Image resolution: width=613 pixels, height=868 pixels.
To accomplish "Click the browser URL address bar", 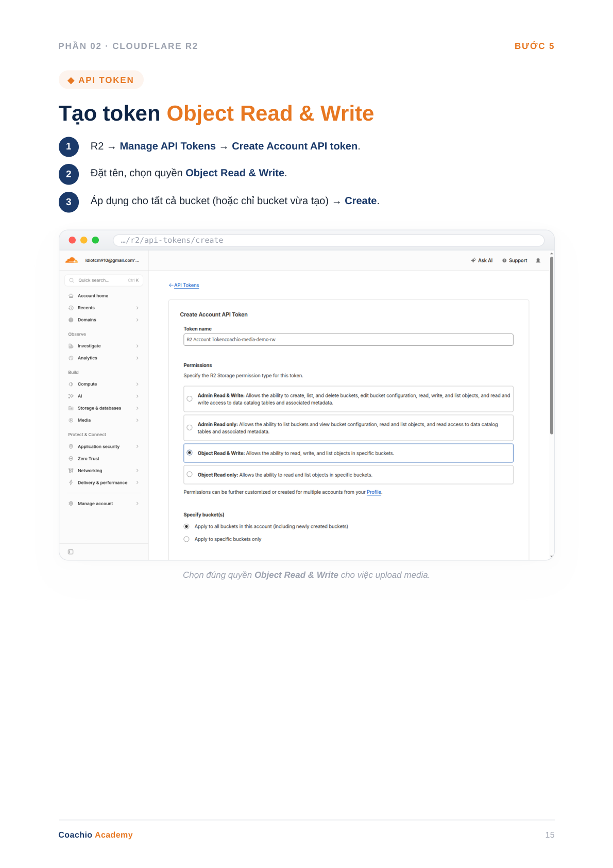I will pyautogui.click(x=329, y=240).
